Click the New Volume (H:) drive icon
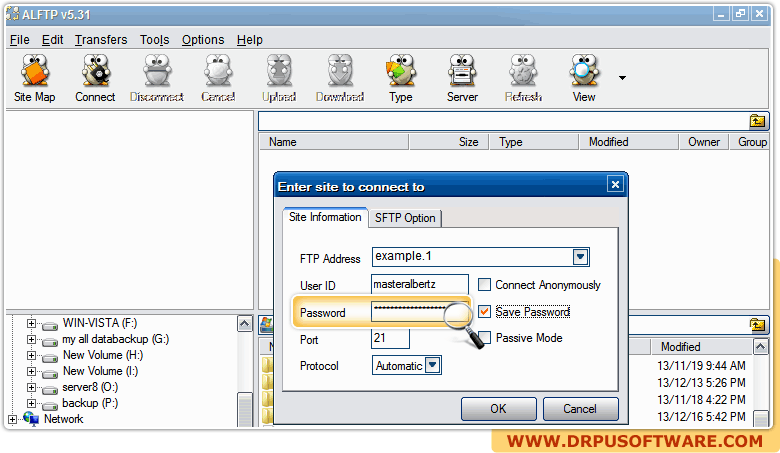This screenshot has height=453, width=780. click(x=50, y=357)
